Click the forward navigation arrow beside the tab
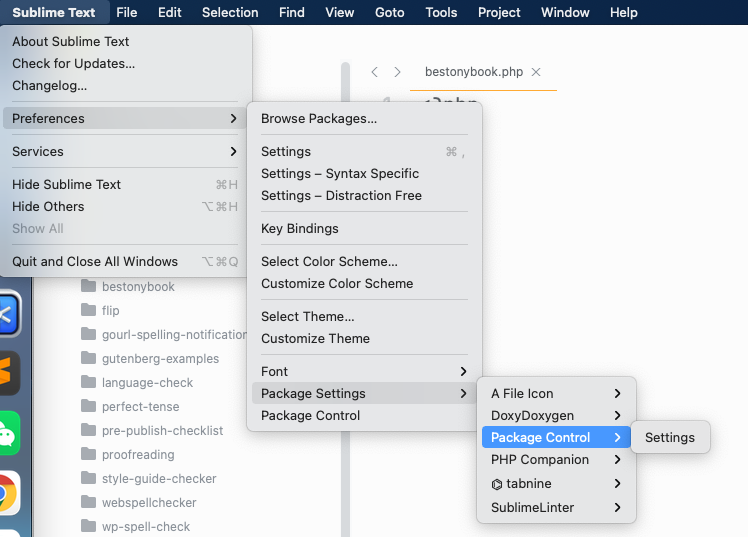The image size is (748, 537). pos(397,72)
